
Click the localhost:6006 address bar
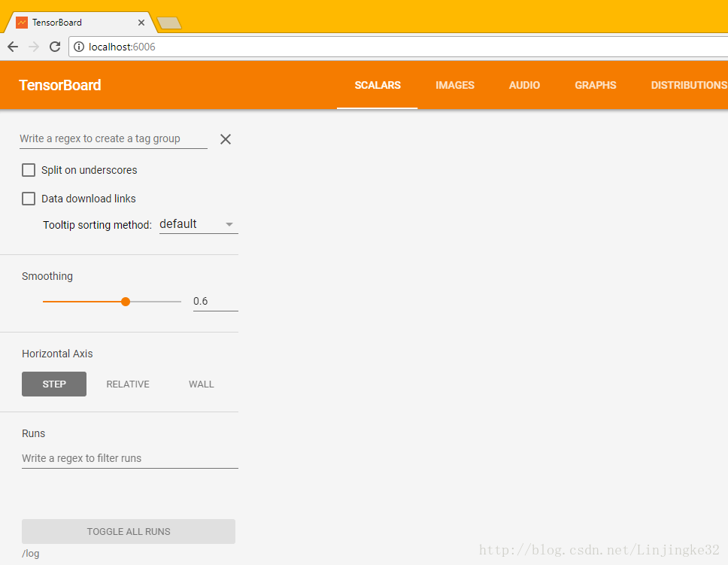(x=399, y=47)
